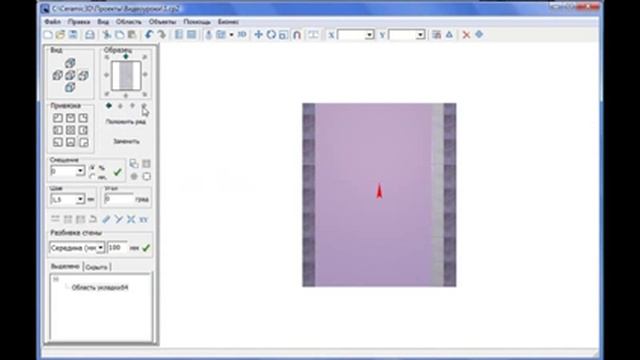
Task: Select the fourth dot below sample preview
Action: (x=144, y=106)
